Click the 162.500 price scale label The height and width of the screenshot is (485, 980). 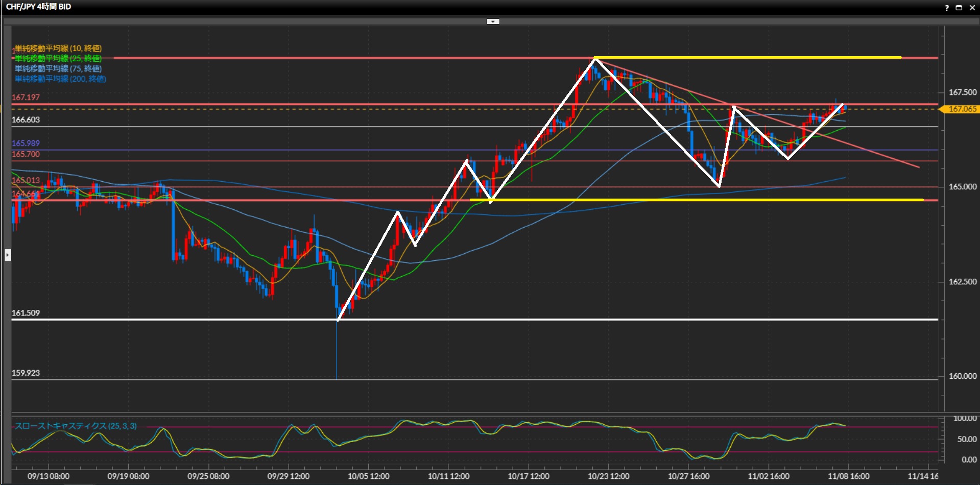[x=962, y=282]
